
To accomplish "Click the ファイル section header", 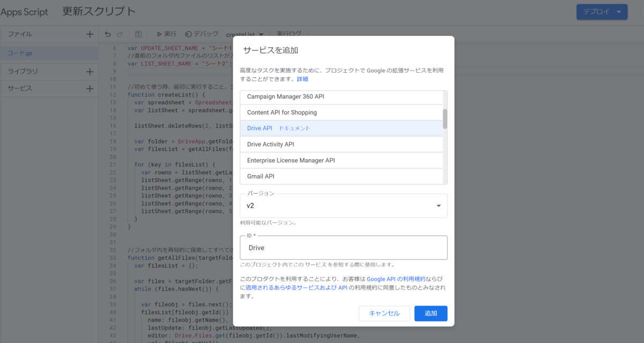I will [20, 34].
